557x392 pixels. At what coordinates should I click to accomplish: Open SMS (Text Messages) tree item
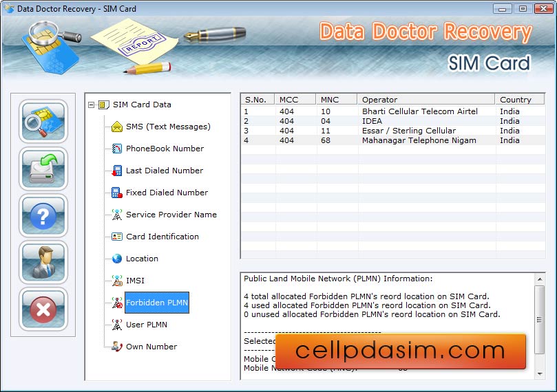point(168,127)
